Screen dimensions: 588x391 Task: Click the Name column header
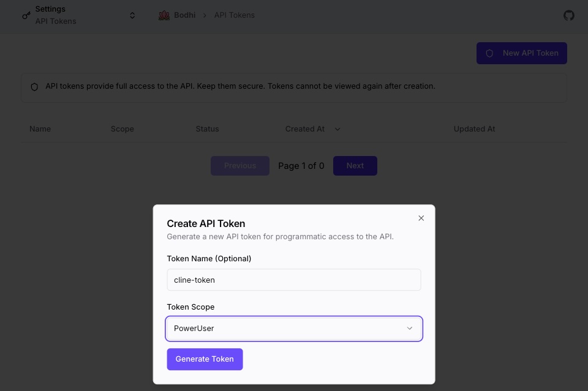pos(40,129)
